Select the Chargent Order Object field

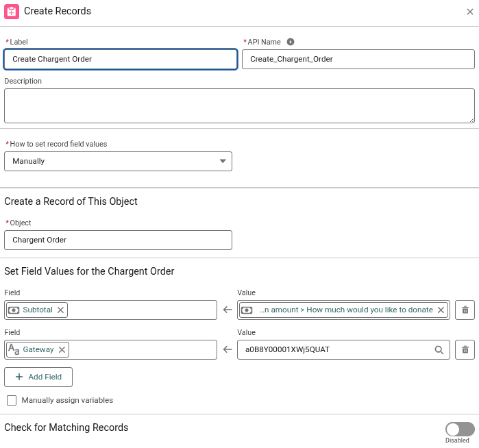click(x=119, y=240)
